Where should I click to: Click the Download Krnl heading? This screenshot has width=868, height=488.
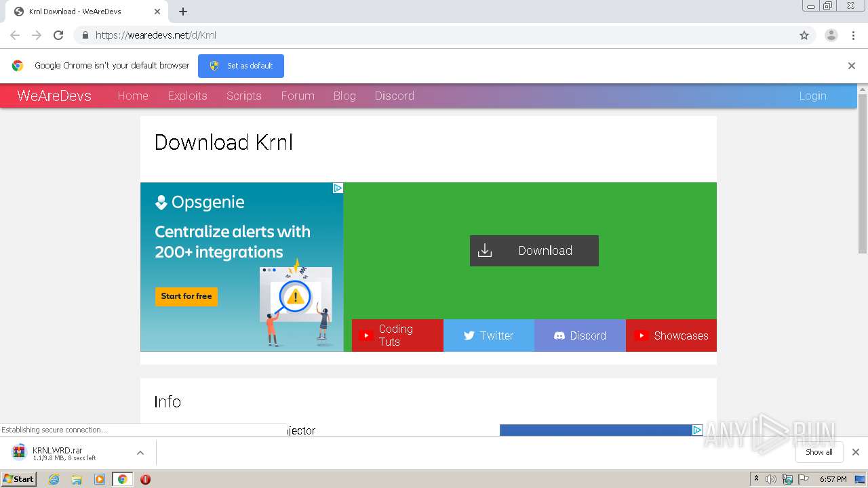click(224, 142)
